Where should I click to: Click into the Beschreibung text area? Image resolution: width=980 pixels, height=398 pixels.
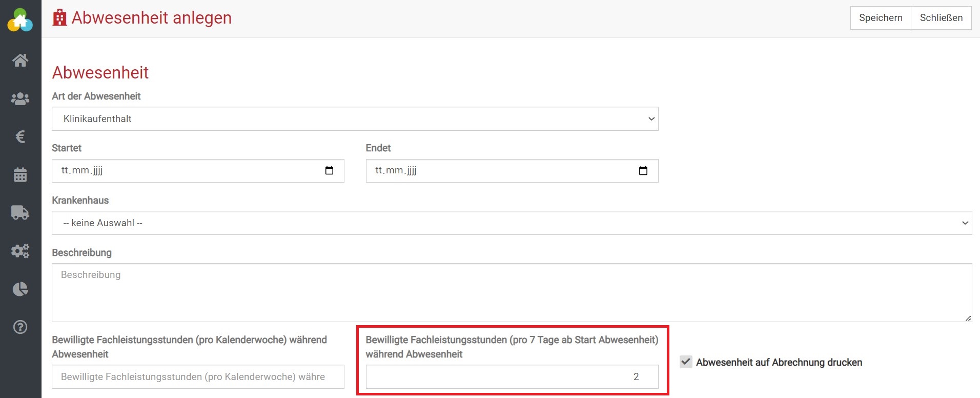pos(512,292)
